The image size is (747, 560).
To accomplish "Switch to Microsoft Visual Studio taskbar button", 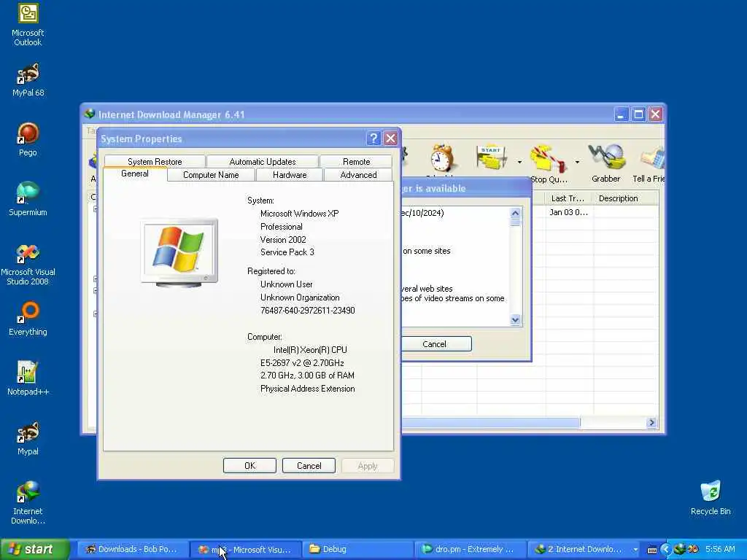I will pos(245,549).
